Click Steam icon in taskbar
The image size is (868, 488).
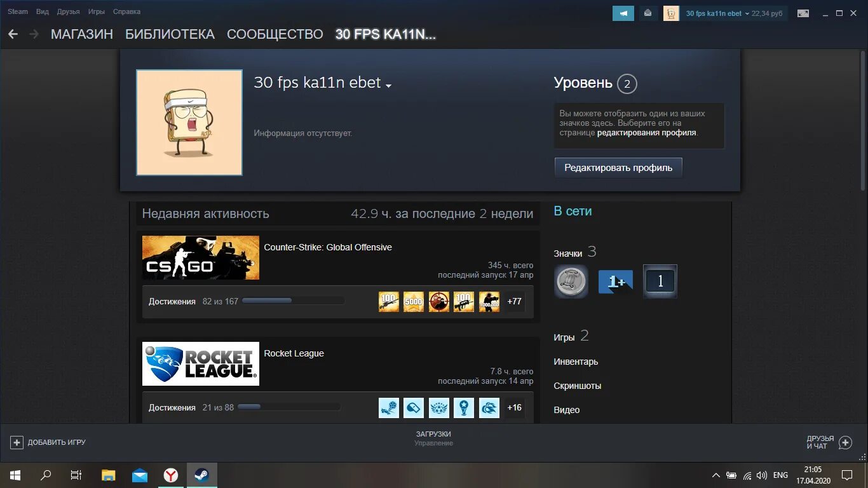click(201, 475)
